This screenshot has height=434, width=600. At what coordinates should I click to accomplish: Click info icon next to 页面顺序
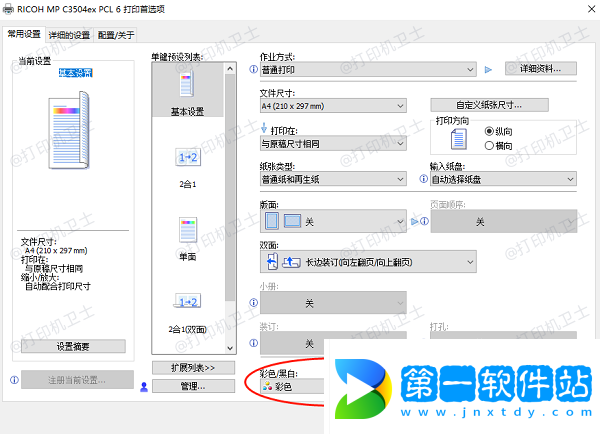point(425,221)
